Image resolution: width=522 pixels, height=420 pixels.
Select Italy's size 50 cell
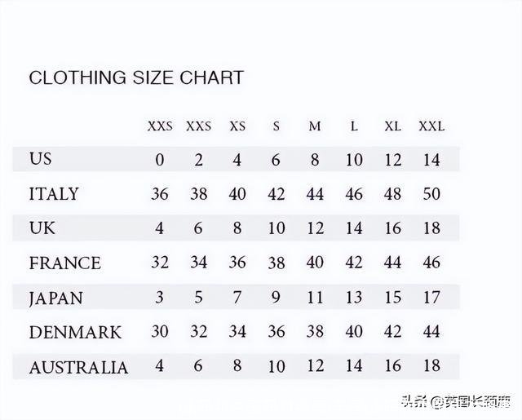[x=431, y=194]
